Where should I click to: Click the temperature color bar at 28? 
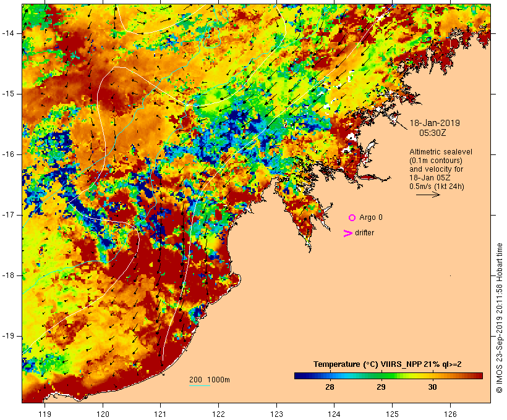pos(330,376)
